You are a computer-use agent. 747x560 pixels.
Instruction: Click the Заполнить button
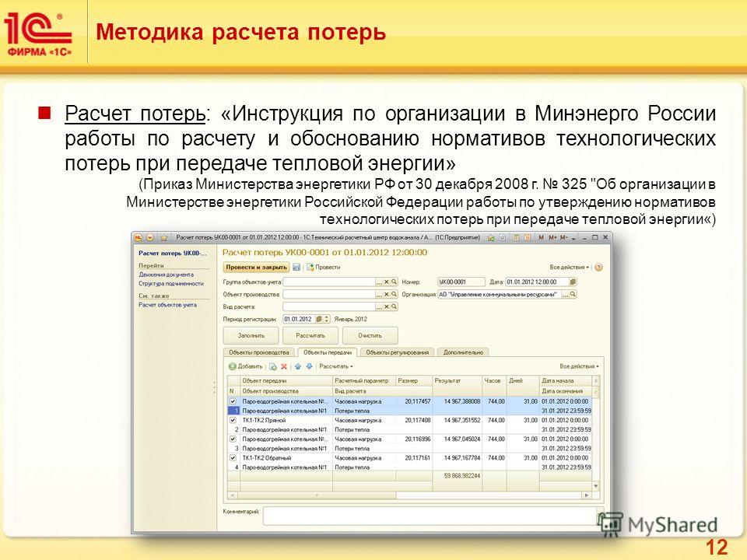251,335
